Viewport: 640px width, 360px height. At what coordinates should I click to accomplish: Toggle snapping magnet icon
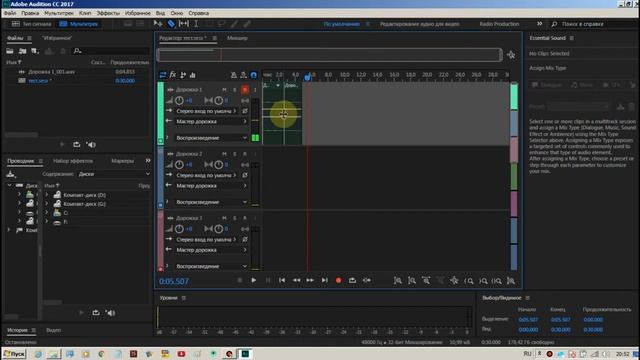[253, 75]
